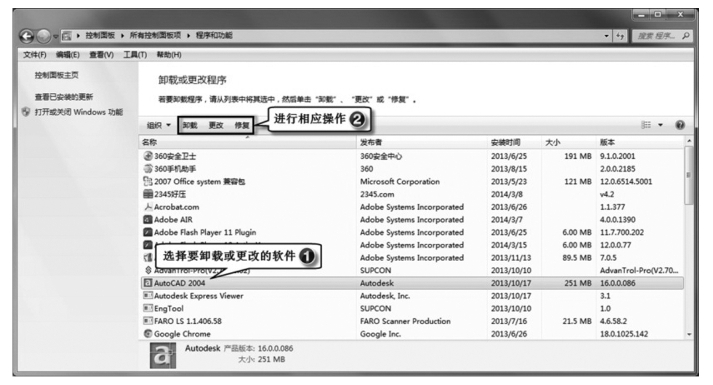This screenshot has width=713, height=385.
Task: Go back with the navigation arrow
Action: 27,36
